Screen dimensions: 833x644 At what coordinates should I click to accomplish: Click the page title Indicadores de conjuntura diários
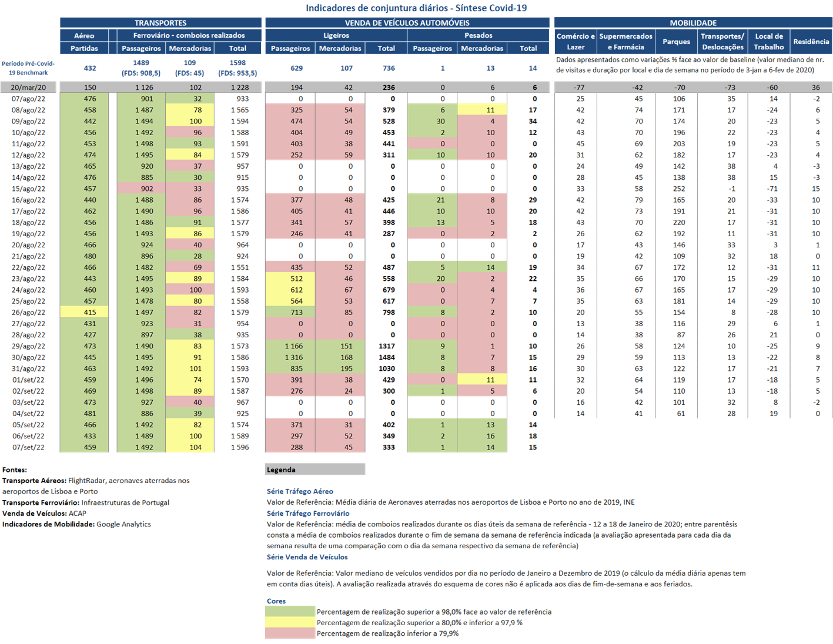click(416, 8)
